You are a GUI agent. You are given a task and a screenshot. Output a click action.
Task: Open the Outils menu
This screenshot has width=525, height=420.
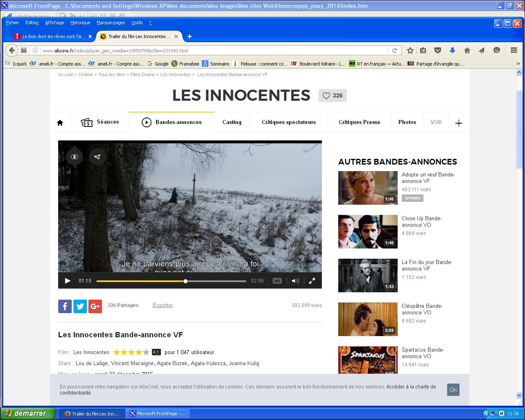[137, 23]
